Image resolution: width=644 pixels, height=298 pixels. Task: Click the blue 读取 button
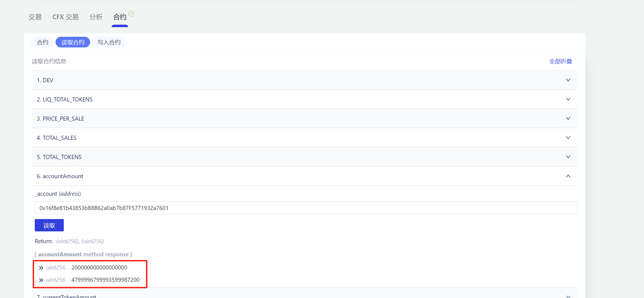click(x=49, y=225)
